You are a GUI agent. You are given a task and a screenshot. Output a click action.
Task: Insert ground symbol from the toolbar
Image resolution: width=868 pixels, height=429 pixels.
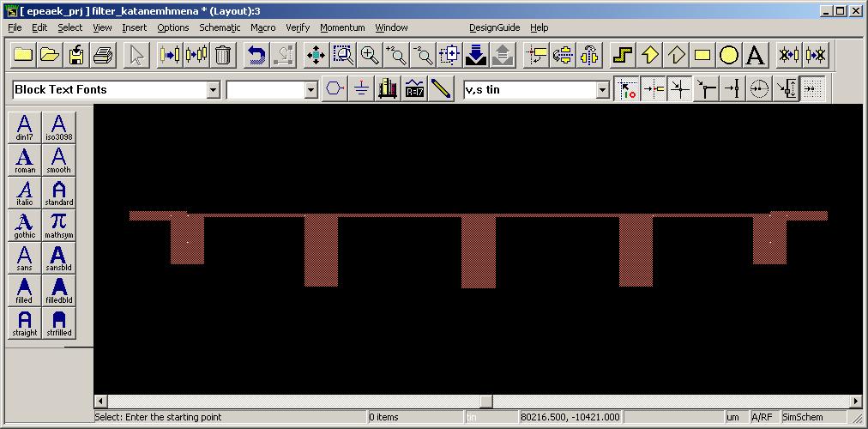361,88
